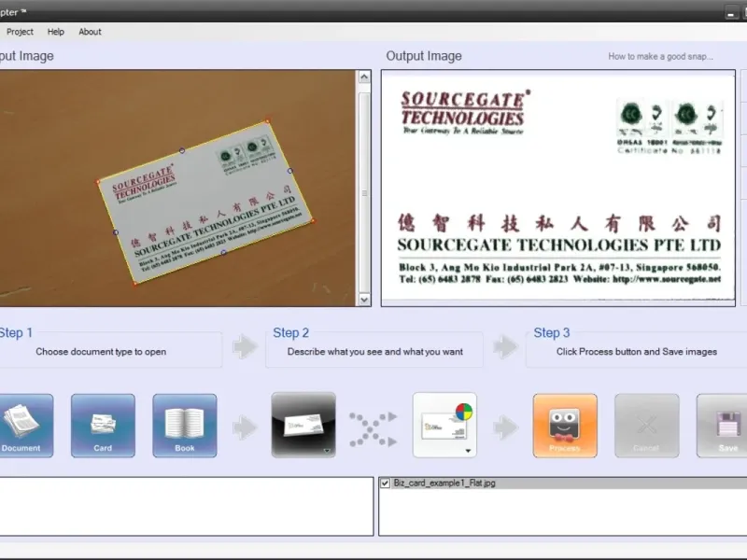Choose the Book document type
The image size is (747, 560).
tap(184, 426)
